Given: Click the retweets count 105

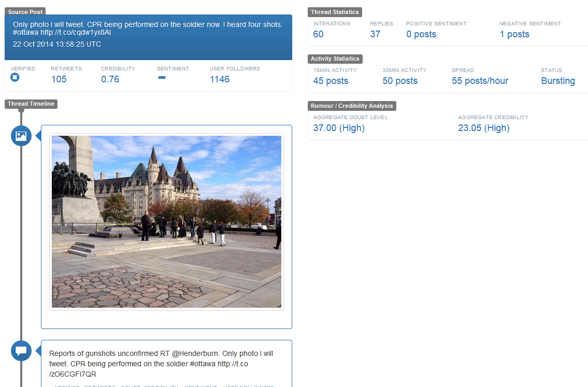Looking at the screenshot, I should pyautogui.click(x=59, y=79).
